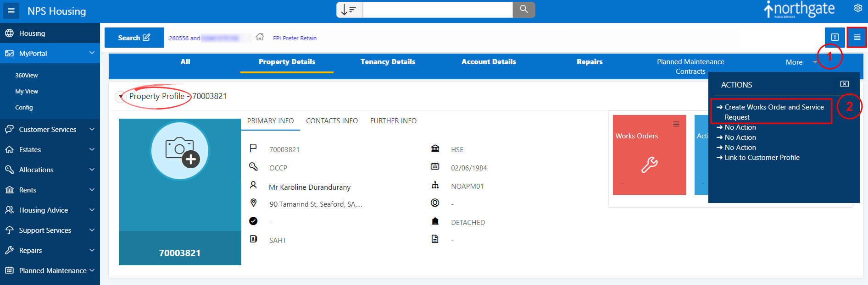
Task: Click the tenant person icon
Action: click(253, 185)
